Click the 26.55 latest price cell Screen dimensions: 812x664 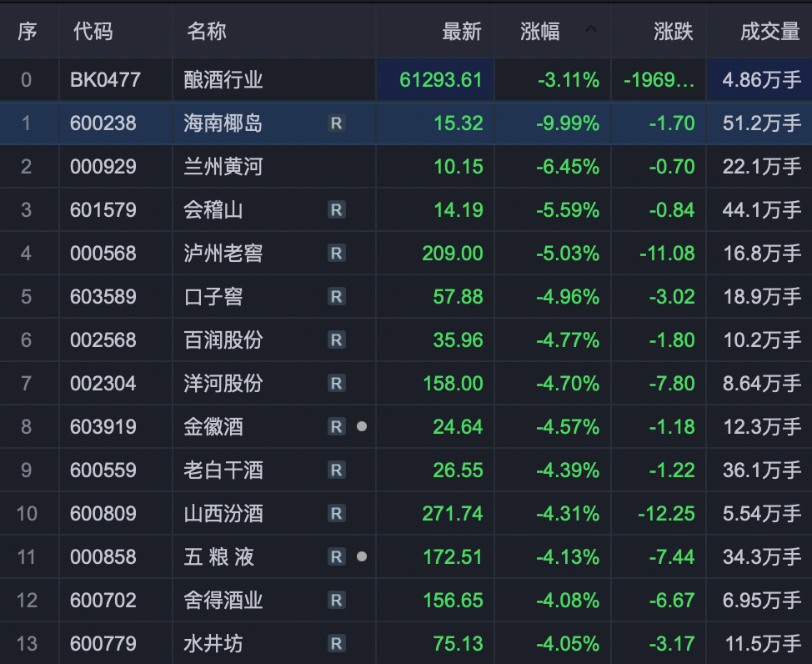458,470
